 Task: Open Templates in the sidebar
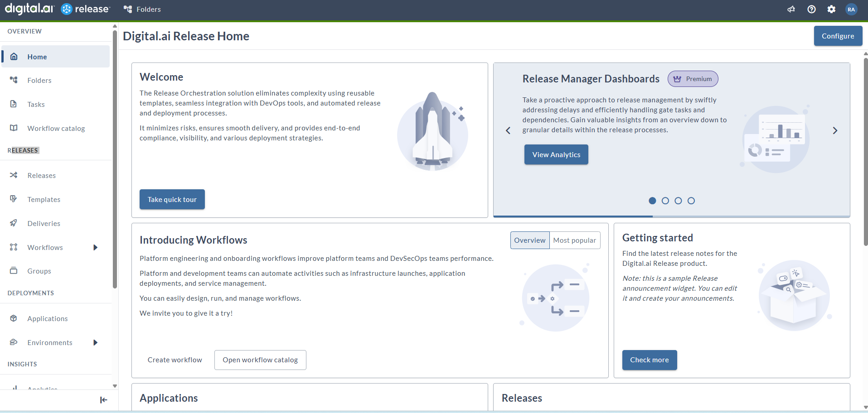coord(44,199)
